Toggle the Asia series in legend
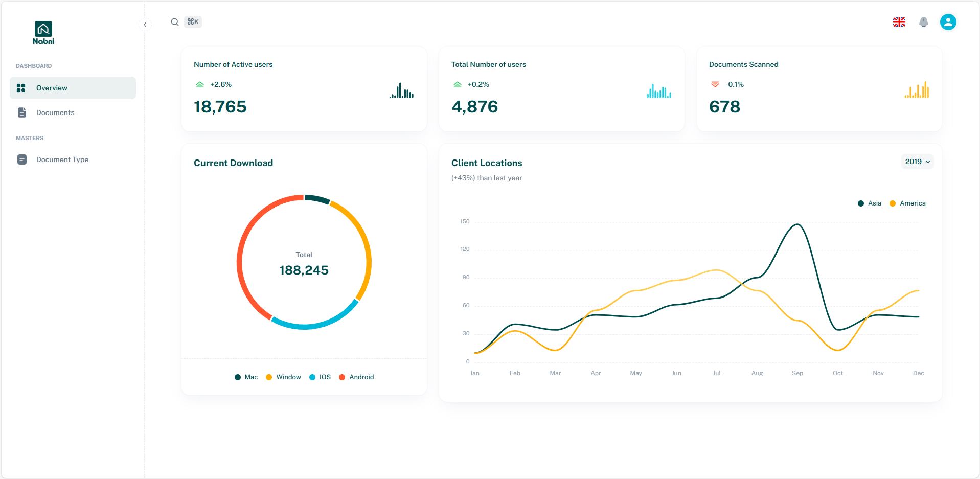 click(x=870, y=203)
